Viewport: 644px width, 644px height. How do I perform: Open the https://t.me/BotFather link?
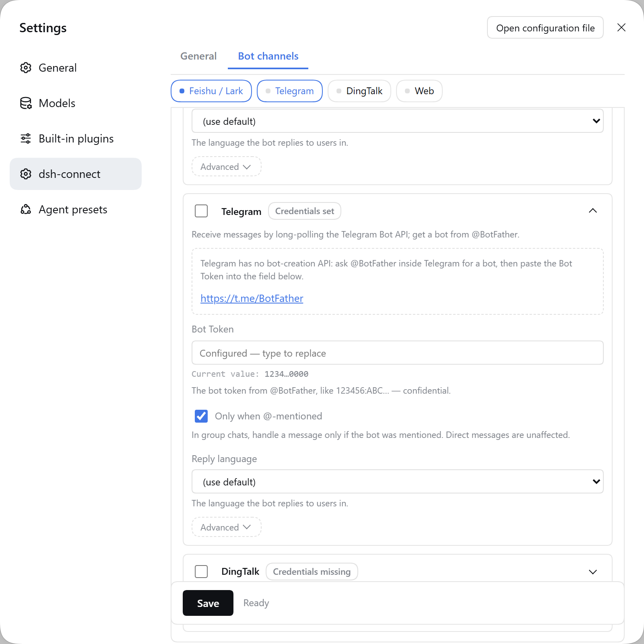[x=252, y=298]
